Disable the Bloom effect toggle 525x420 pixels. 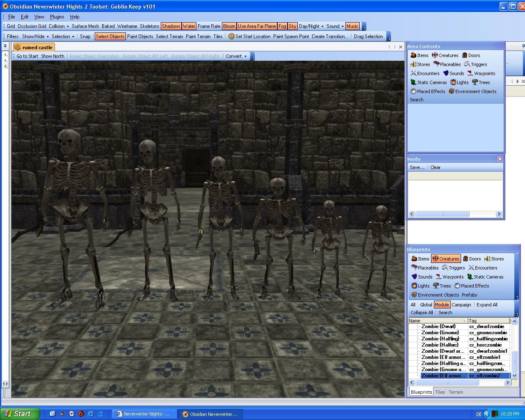pyautogui.click(x=229, y=26)
